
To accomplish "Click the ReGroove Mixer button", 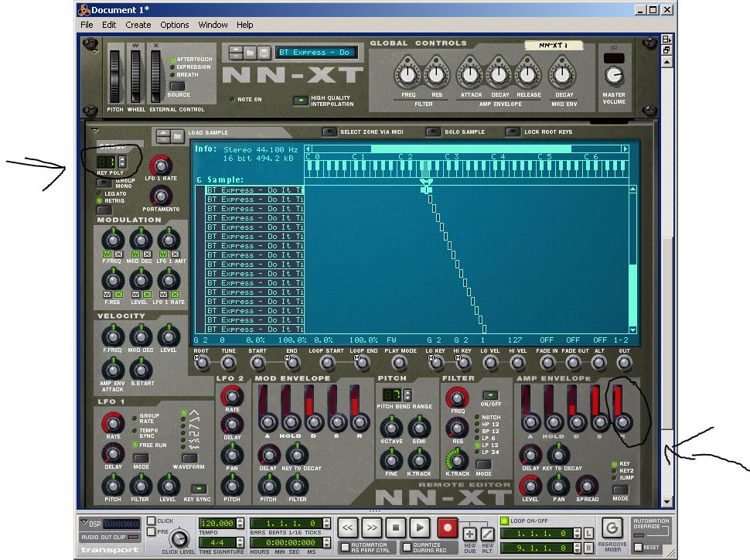I will pyautogui.click(x=612, y=528).
